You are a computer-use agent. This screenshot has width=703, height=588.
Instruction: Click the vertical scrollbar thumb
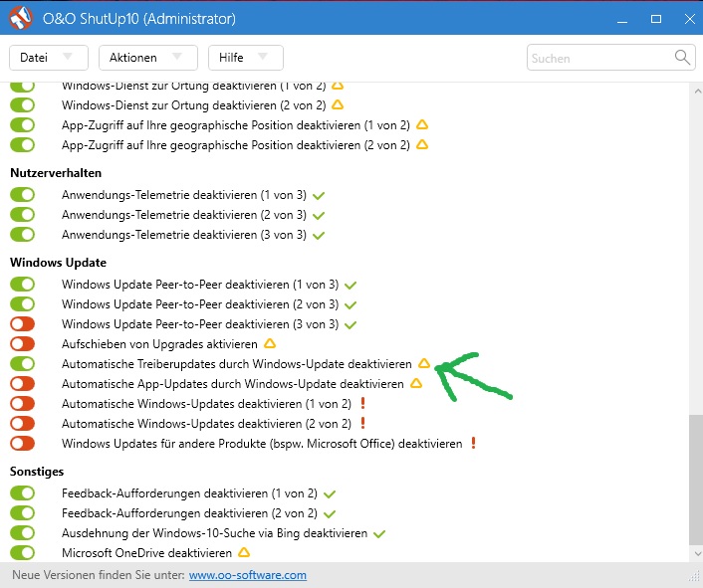tap(696, 481)
